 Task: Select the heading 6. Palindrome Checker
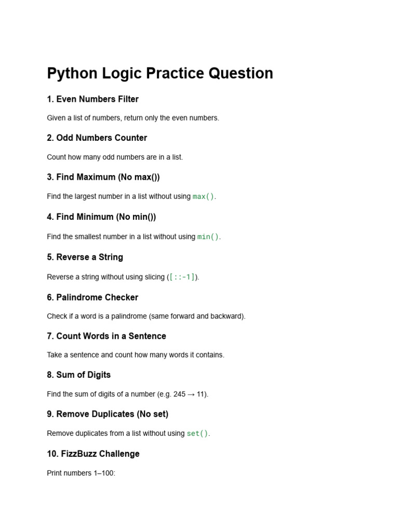coord(92,297)
